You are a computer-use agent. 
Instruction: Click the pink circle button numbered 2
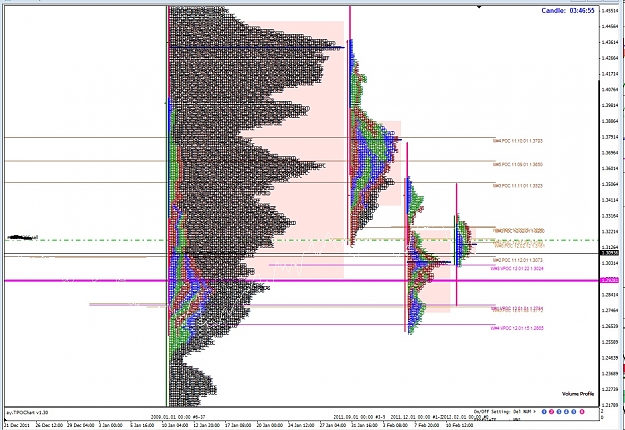tap(552, 412)
